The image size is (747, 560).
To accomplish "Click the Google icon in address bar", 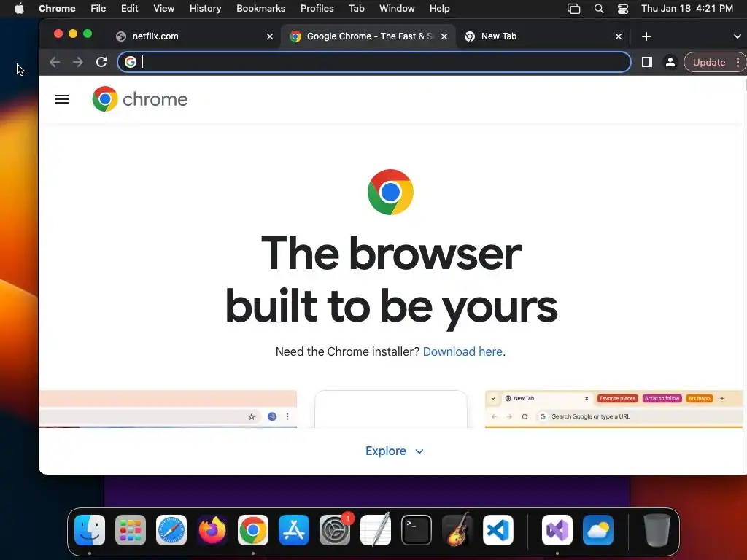I will pos(130,62).
